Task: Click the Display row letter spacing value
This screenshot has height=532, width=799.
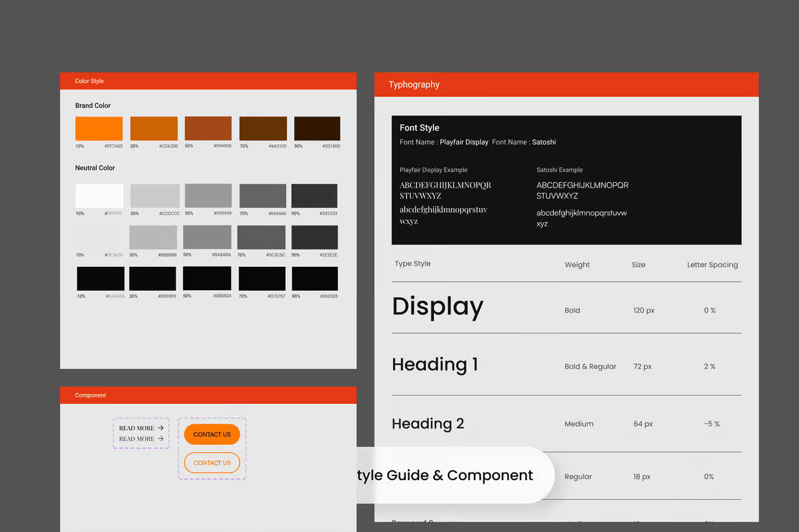Action: click(x=710, y=311)
